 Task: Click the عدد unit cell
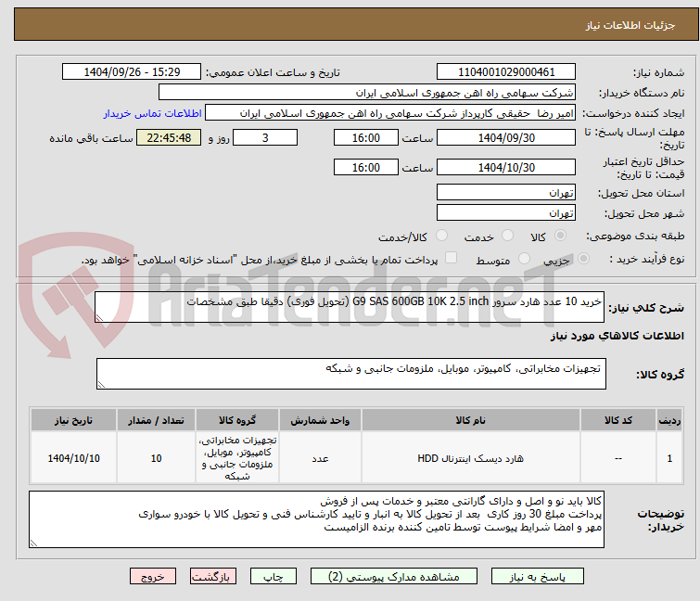pos(320,458)
